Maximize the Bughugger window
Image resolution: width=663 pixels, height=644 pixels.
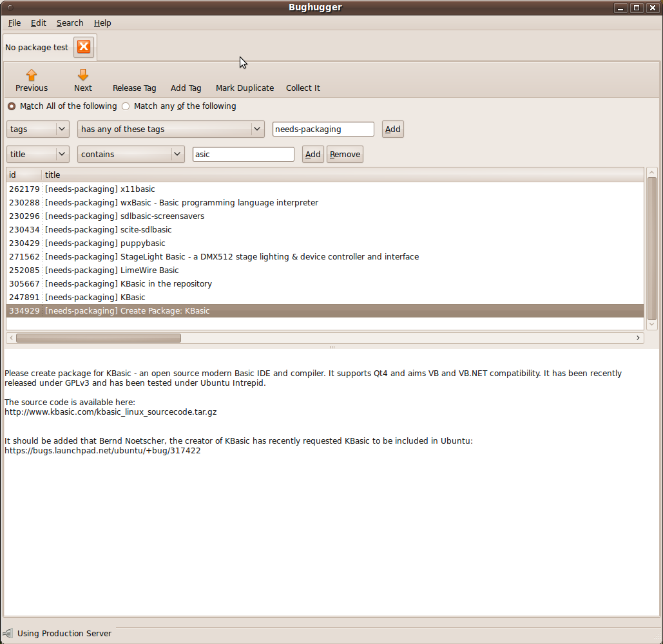(x=637, y=8)
